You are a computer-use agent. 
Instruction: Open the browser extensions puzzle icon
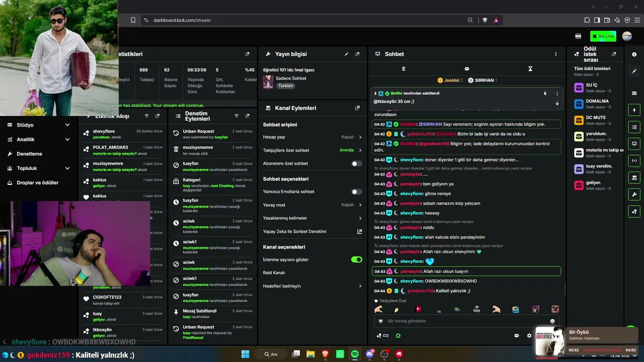[x=587, y=20]
